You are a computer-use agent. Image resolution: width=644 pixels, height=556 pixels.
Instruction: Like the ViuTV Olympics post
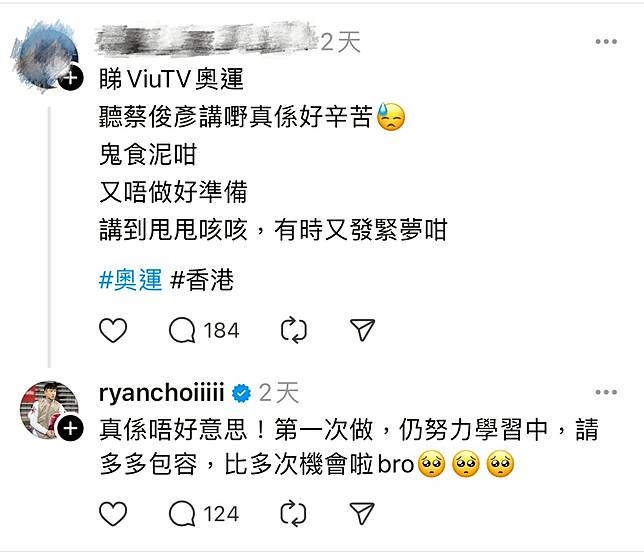[113, 330]
